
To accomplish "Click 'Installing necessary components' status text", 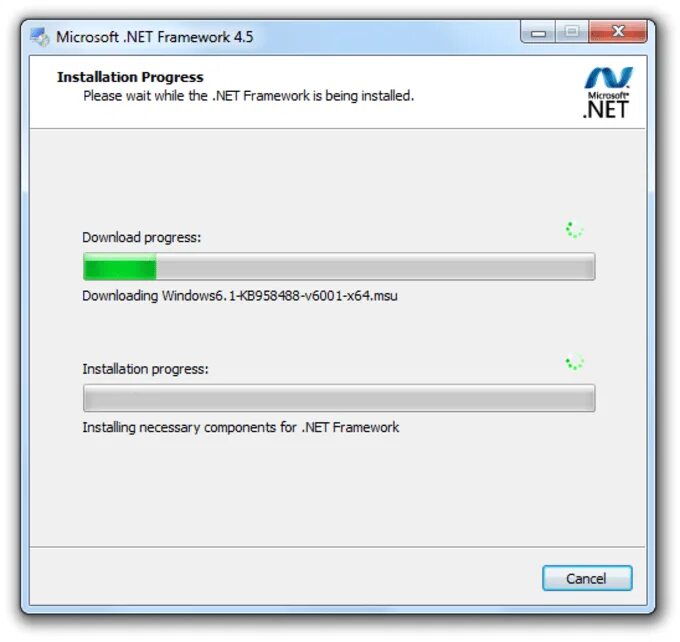I will [x=241, y=427].
